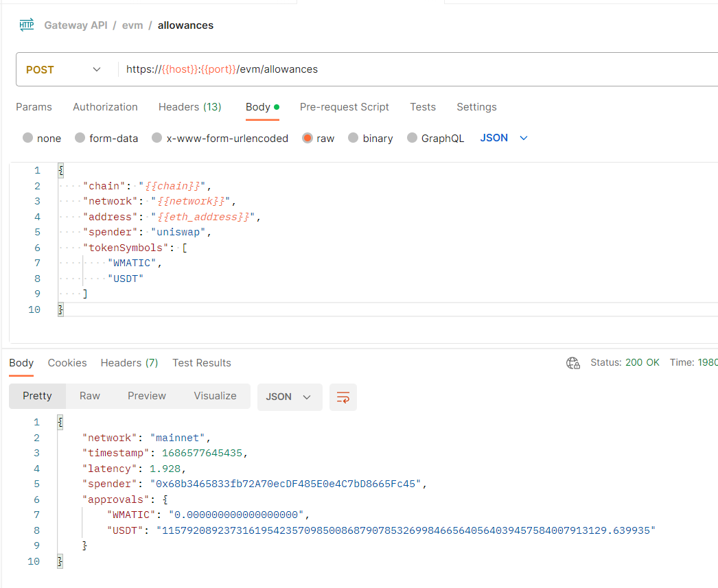The image size is (718, 588).
Task: Click the wrap-lines icon in the response toolbar
Action: pyautogui.click(x=343, y=397)
